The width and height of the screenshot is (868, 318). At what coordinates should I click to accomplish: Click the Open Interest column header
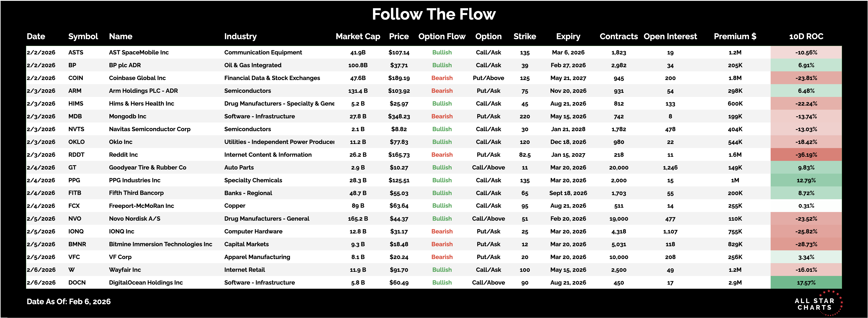coord(670,36)
